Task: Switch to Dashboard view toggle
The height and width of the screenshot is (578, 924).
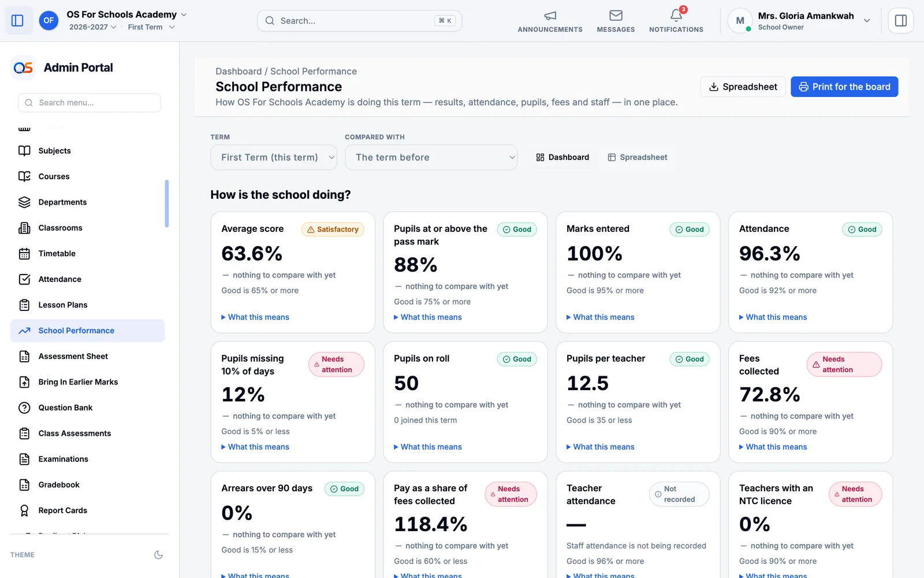Action: click(x=562, y=157)
